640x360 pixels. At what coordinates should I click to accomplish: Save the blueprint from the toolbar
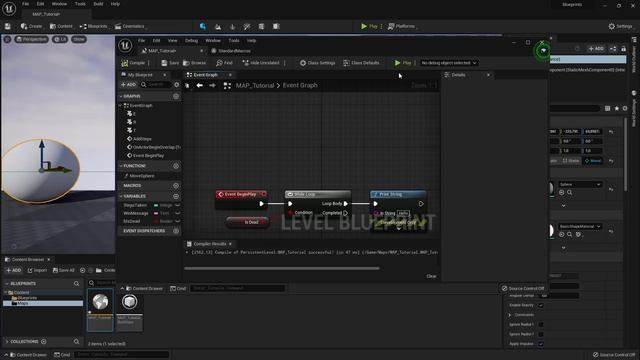point(170,63)
